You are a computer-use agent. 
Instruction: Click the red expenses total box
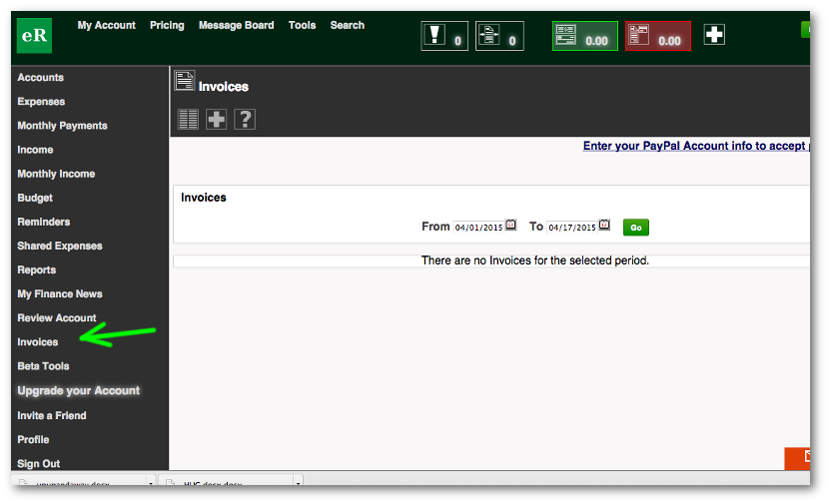pyautogui.click(x=657, y=36)
